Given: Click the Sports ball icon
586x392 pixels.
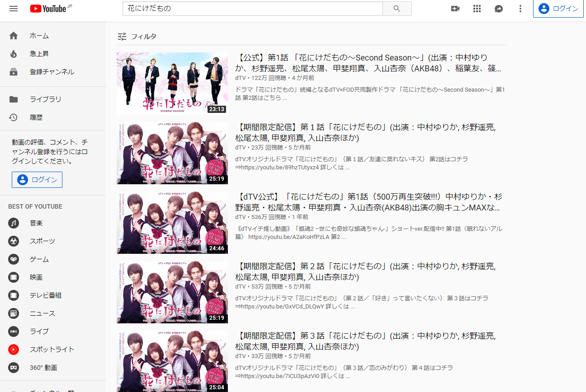Looking at the screenshot, I should pyautogui.click(x=14, y=241).
